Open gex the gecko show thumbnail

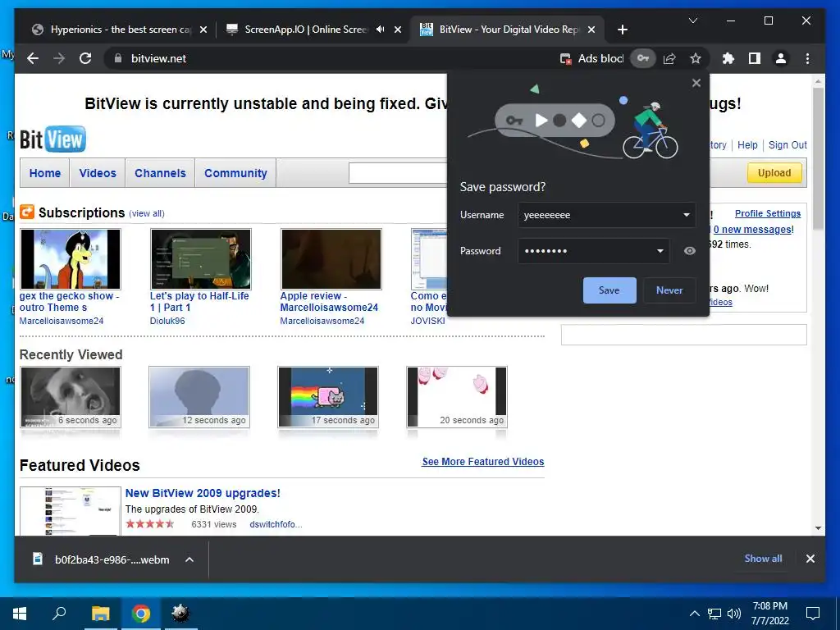(x=71, y=259)
